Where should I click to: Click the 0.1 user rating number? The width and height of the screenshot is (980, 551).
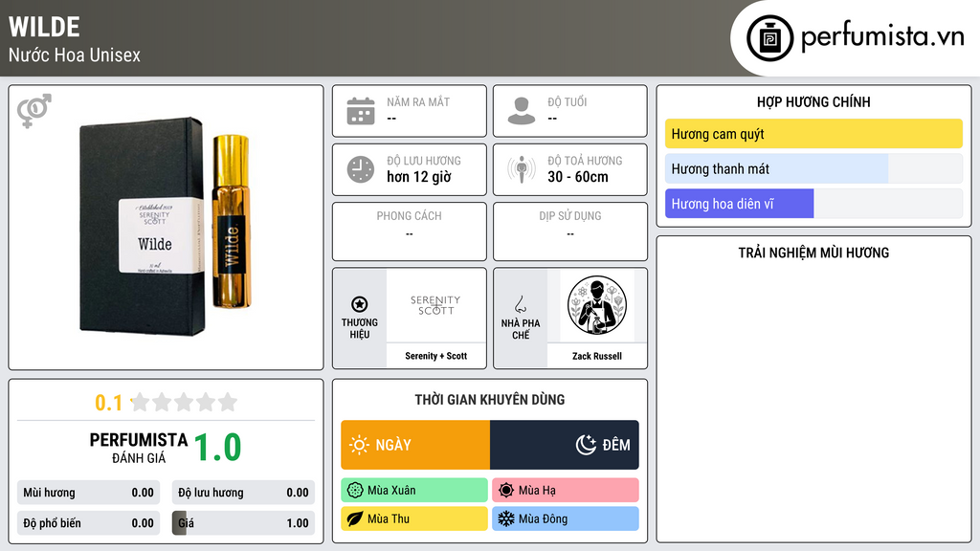[x=108, y=403]
